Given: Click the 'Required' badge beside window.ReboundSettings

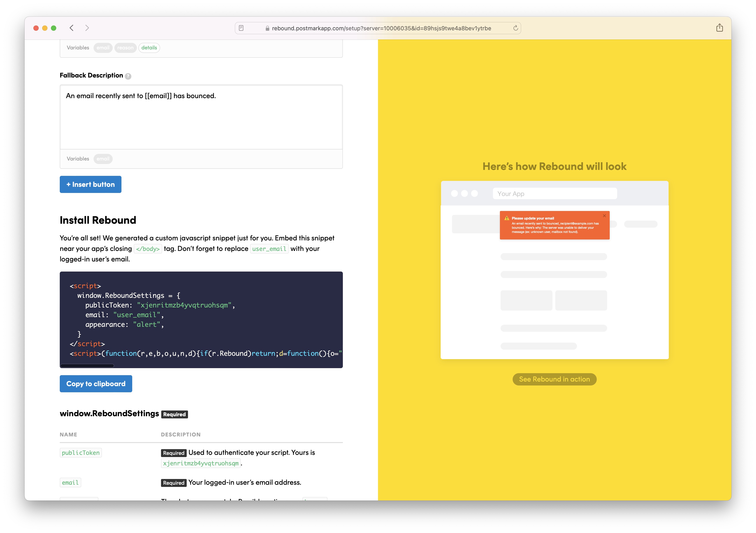Looking at the screenshot, I should pos(175,414).
